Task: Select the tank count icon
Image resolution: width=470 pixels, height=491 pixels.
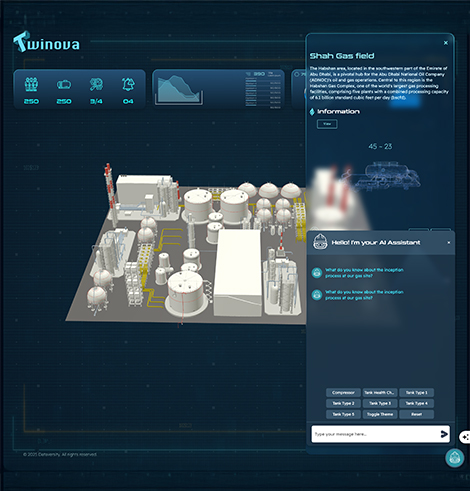Action: coord(64,85)
